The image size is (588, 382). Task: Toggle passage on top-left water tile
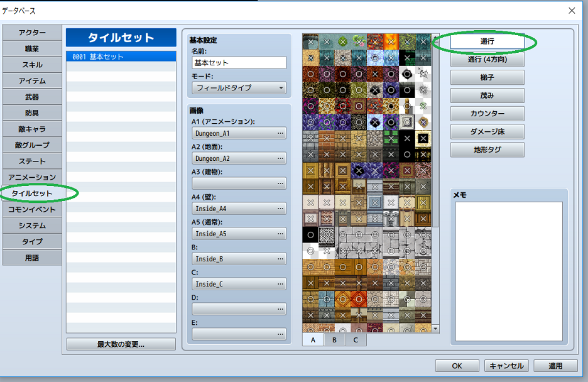point(310,42)
